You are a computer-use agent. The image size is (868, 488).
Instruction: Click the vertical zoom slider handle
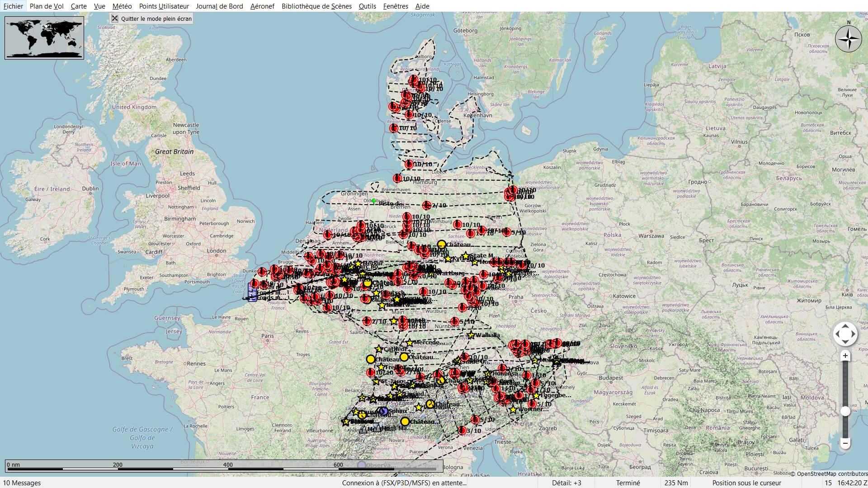point(845,411)
